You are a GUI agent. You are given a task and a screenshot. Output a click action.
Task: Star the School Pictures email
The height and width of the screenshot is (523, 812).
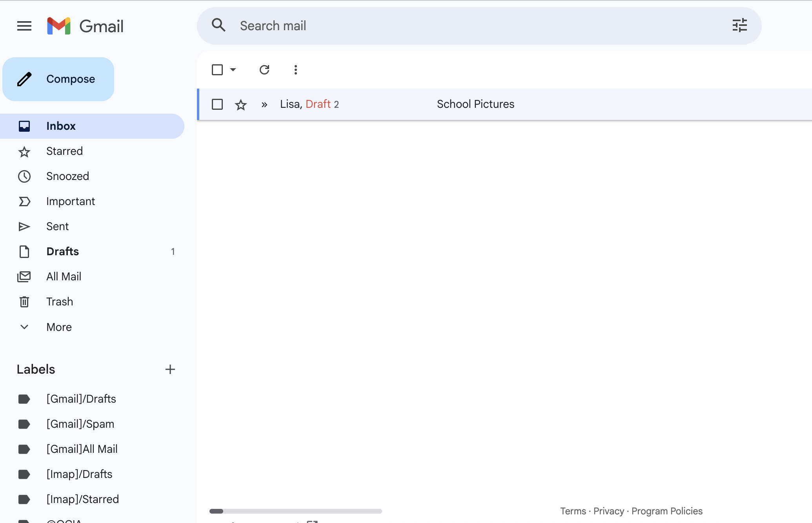pos(240,105)
